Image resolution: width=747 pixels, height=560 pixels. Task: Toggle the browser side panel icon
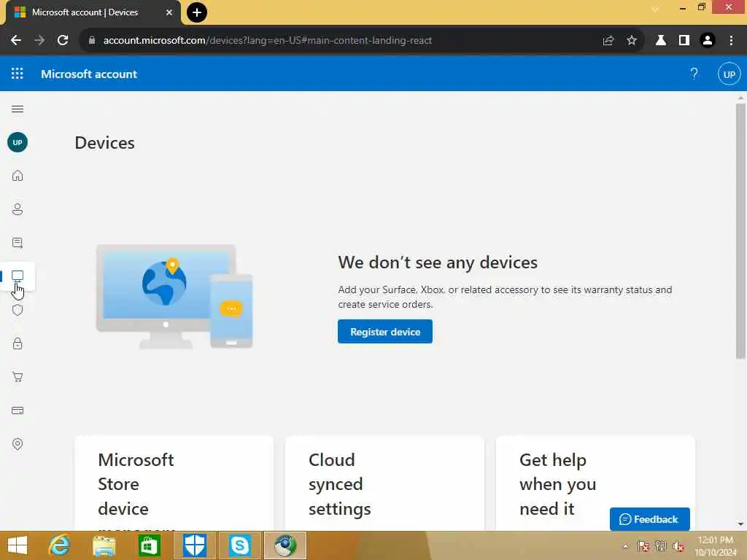[x=684, y=41]
